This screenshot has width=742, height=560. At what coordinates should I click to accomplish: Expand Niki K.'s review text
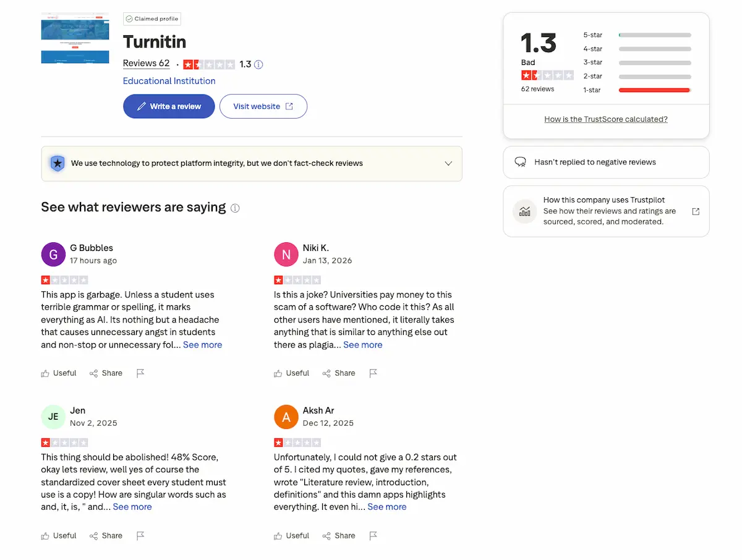click(x=363, y=345)
